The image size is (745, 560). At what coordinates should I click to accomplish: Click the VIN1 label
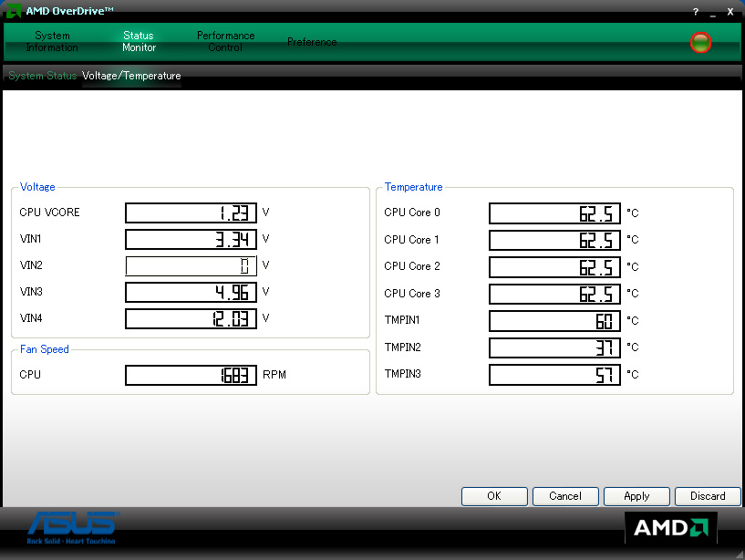point(30,239)
